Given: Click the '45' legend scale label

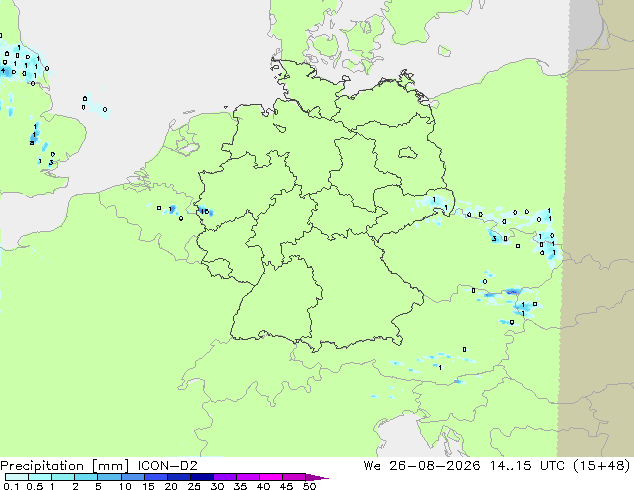Looking at the screenshot, I should point(286,486).
